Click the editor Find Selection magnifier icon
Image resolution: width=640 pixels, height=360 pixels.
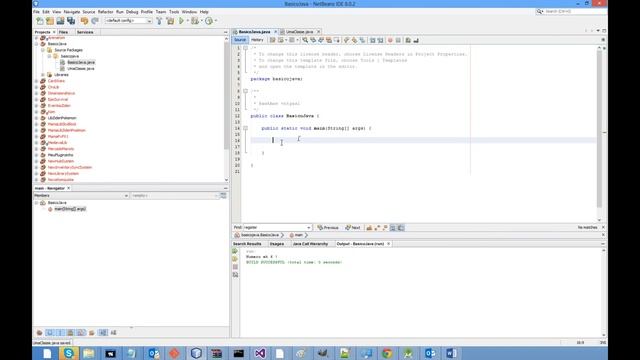pyautogui.click(x=305, y=40)
